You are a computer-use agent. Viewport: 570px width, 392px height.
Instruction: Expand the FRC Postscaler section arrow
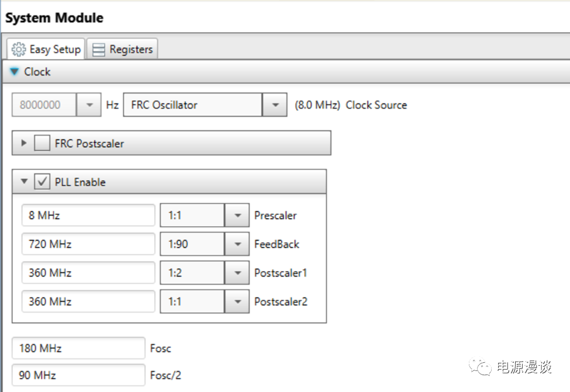24,143
